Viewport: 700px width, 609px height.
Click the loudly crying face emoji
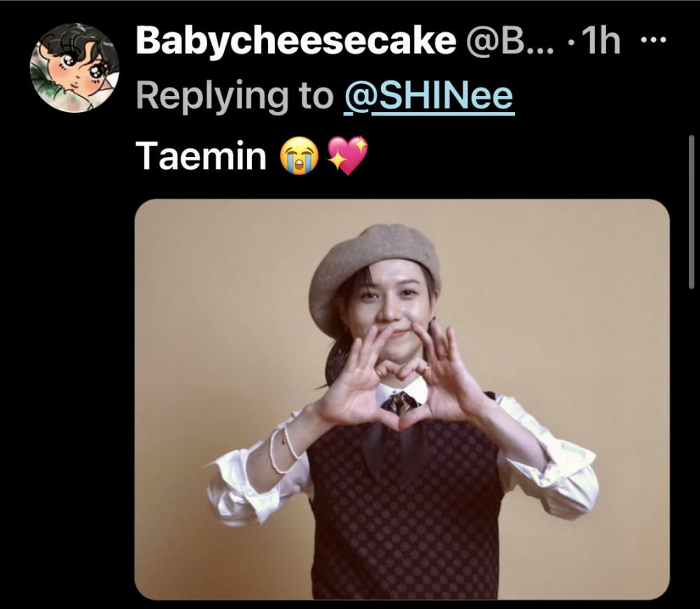coord(299,156)
